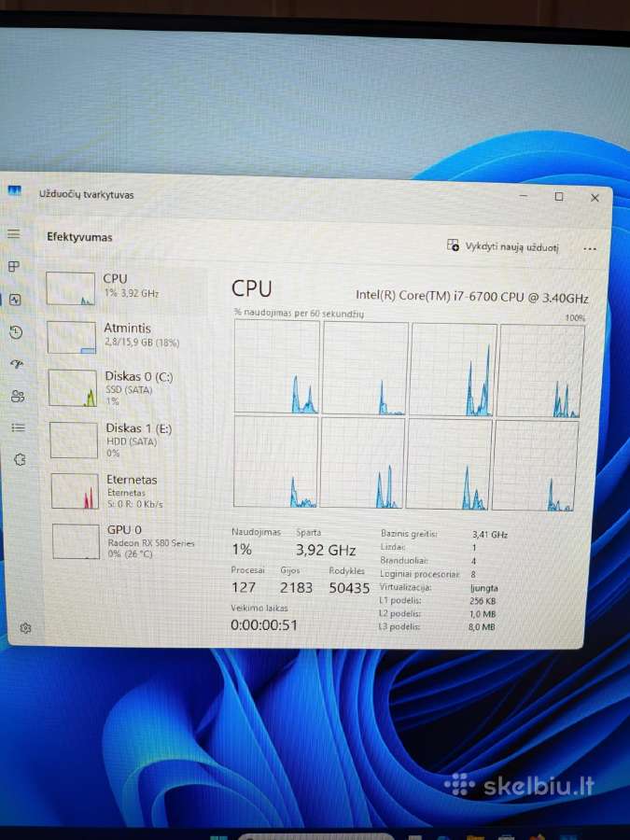Select Diskas 0 (C:) entry

point(127,387)
